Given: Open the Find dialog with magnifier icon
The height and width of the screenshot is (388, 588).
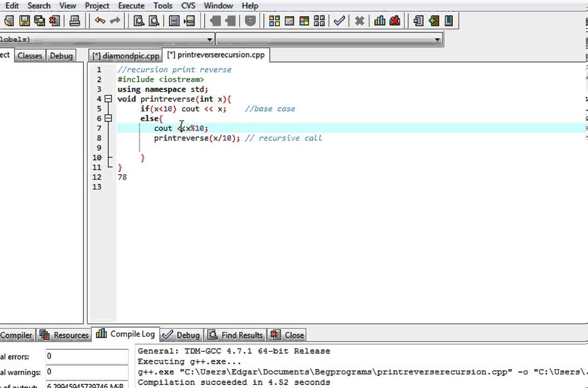Looking at the screenshot, I should tap(138, 20).
